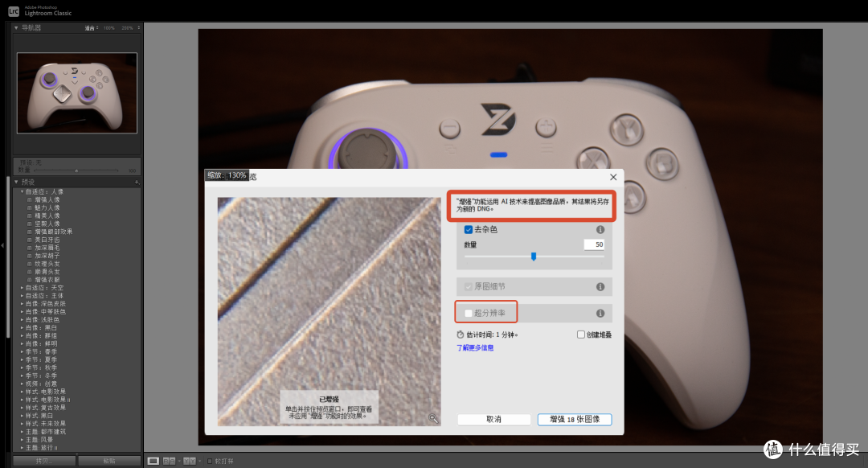868x468 pixels.
Task: Open info icon for 原图细节 option
Action: [x=600, y=286]
